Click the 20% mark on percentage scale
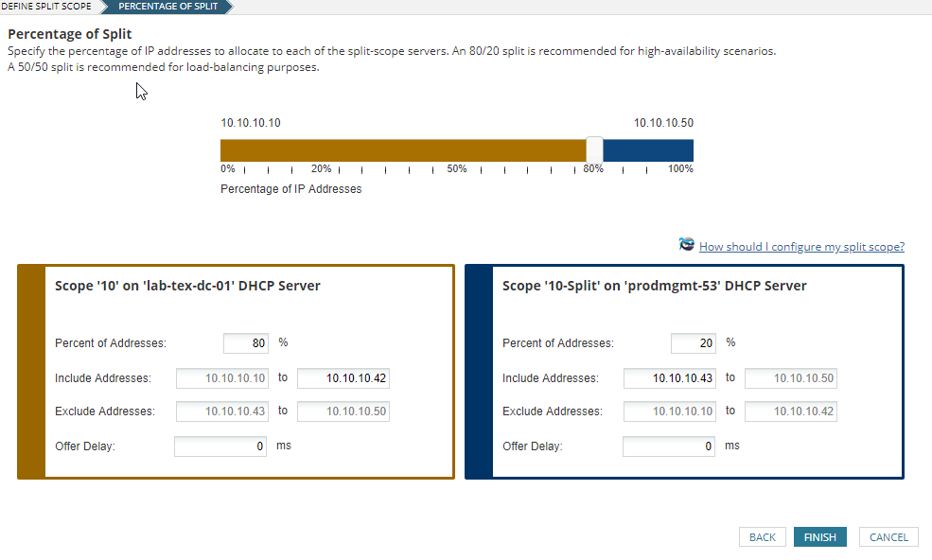 [x=321, y=169]
